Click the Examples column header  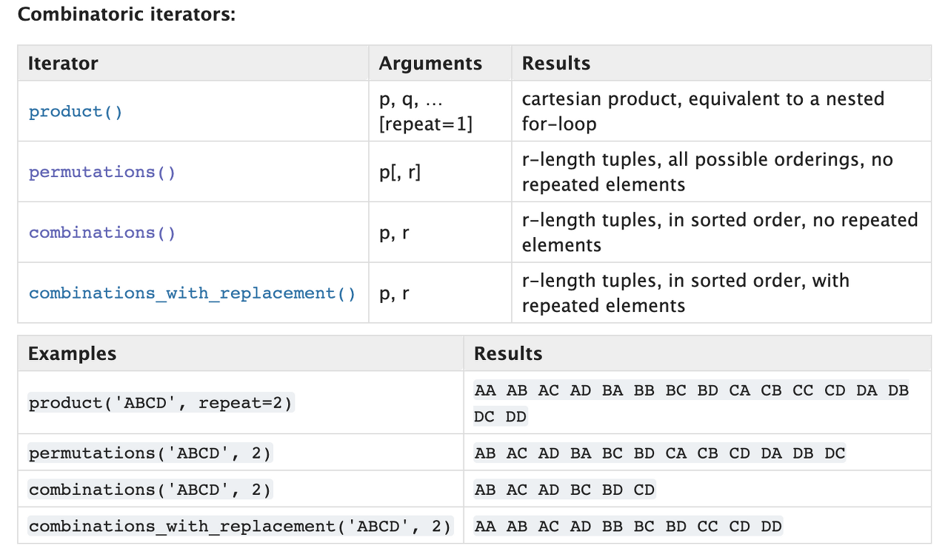tap(72, 353)
